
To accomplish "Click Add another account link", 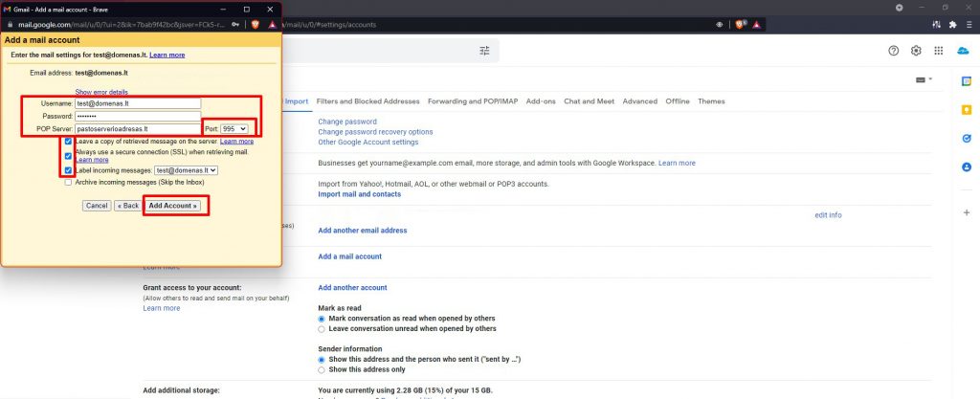I will pos(352,288).
